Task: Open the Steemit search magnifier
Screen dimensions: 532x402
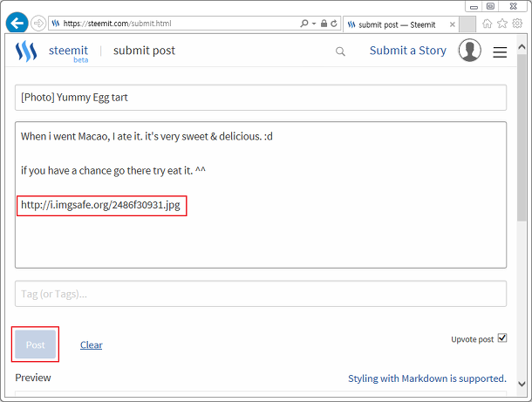Action: 340,51
